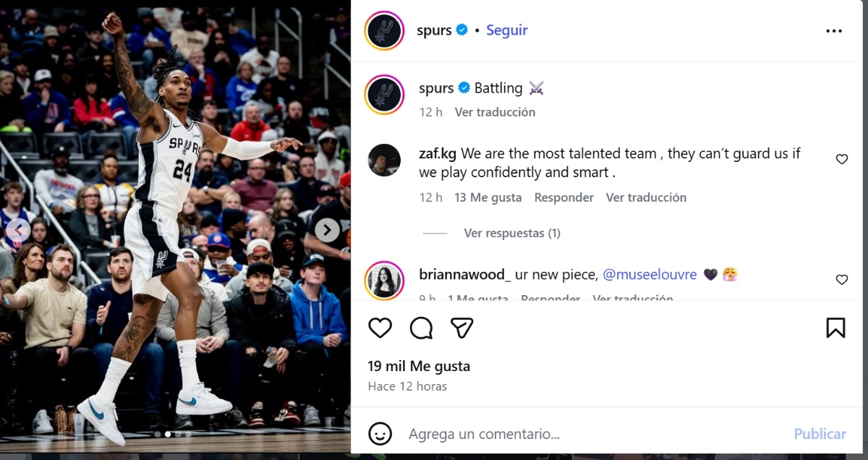
Task: Go to next photo with right arrow
Action: [x=327, y=230]
